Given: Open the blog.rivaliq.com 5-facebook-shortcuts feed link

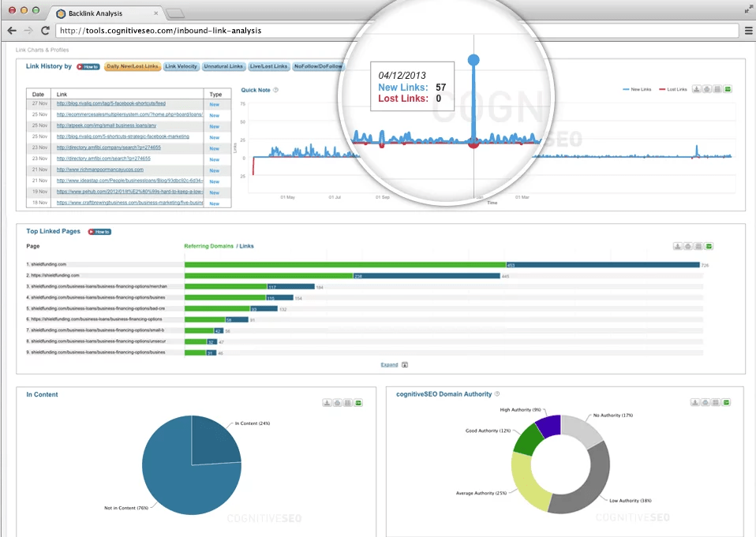Looking at the screenshot, I should coord(111,103).
